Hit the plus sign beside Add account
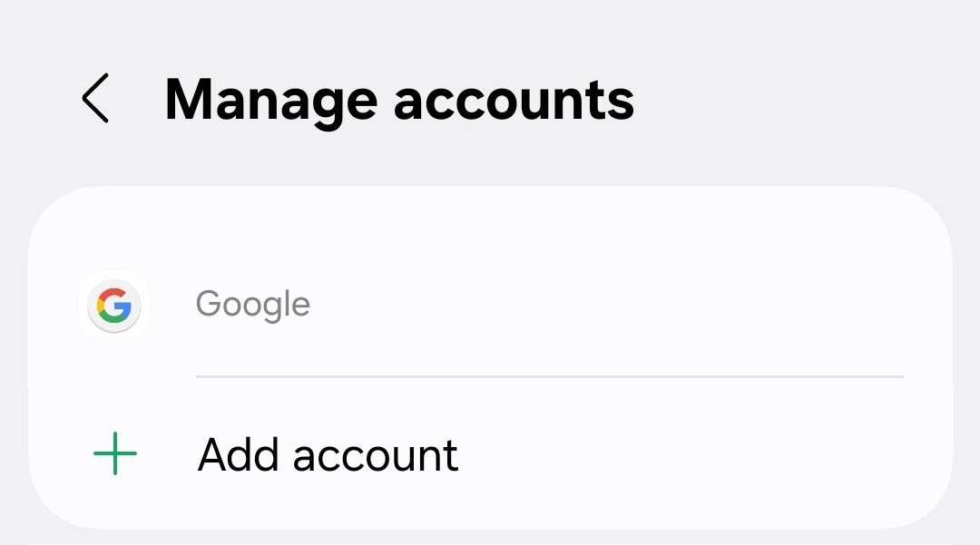The width and height of the screenshot is (980, 545). point(115,454)
